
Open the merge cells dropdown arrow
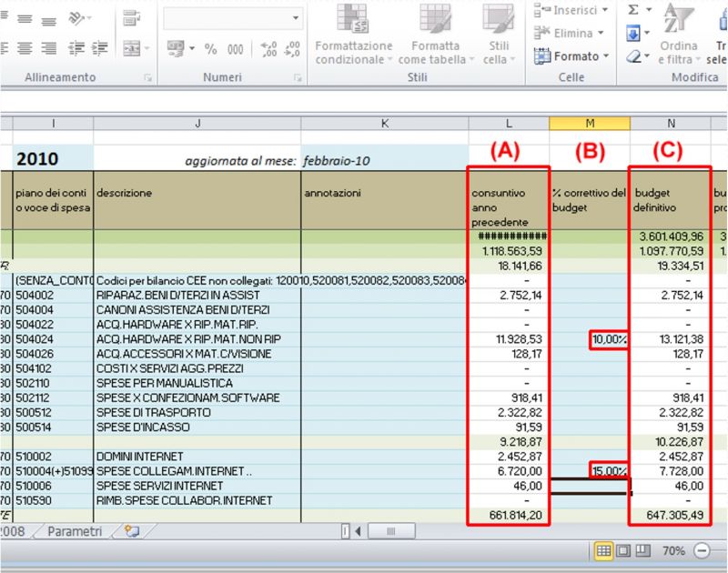click(x=147, y=48)
